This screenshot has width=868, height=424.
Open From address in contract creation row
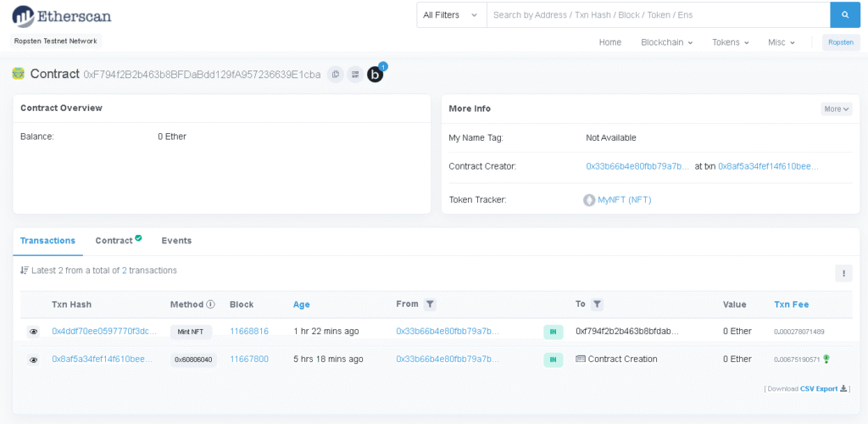pos(448,359)
